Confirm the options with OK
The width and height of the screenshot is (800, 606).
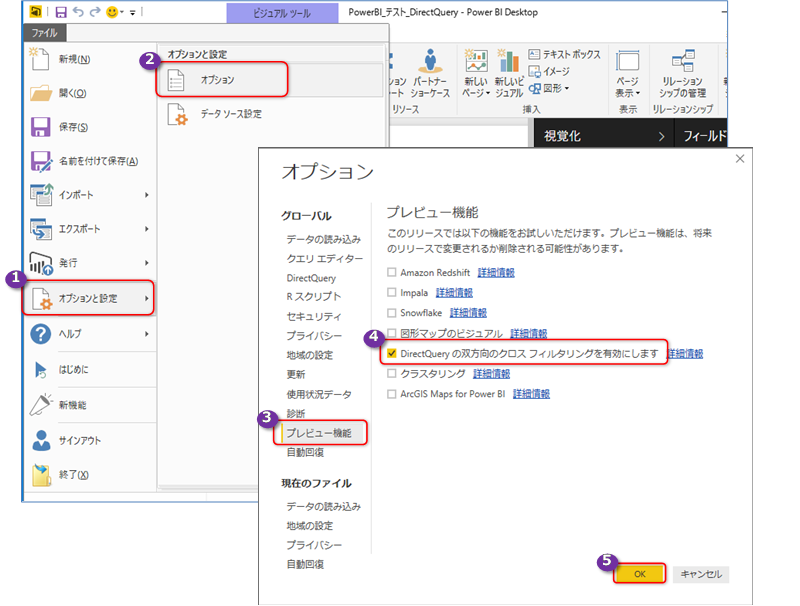[x=640, y=574]
